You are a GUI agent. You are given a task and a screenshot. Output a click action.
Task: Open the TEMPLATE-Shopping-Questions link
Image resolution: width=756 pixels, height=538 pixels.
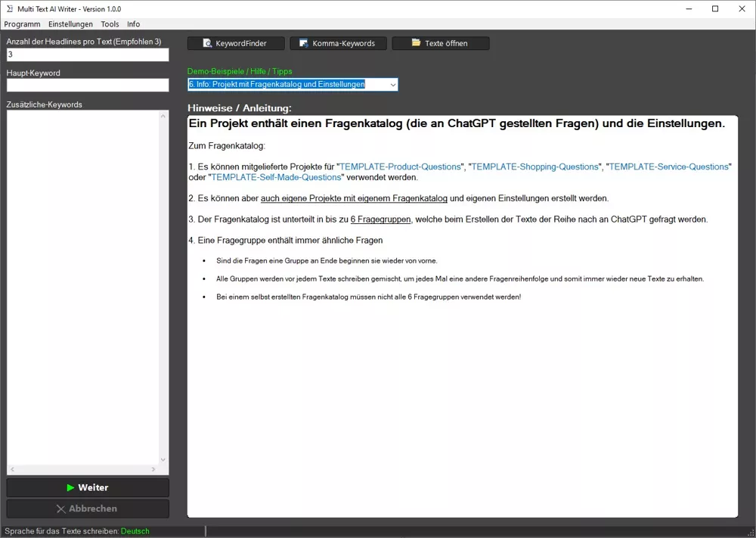click(534, 167)
